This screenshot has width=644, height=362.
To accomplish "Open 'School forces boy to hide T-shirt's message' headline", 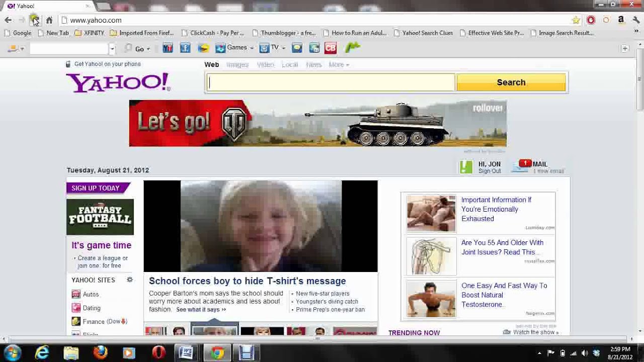I will (x=248, y=281).
